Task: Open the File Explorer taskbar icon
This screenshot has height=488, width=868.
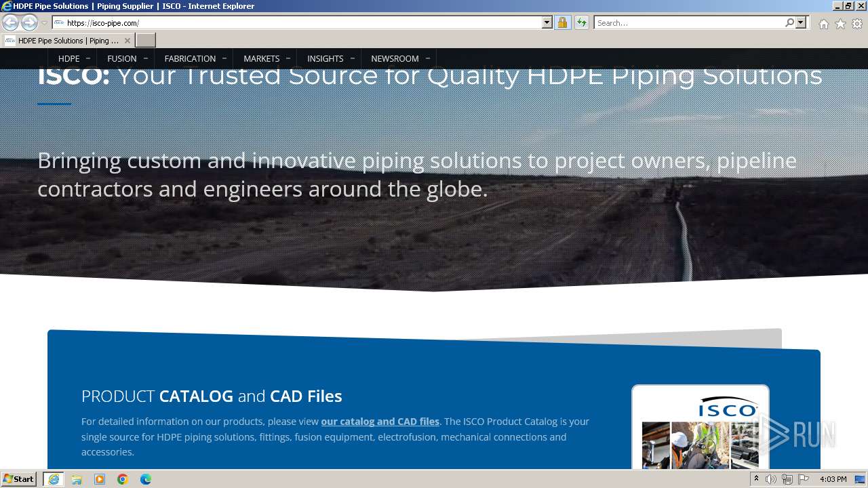Action: (x=77, y=479)
